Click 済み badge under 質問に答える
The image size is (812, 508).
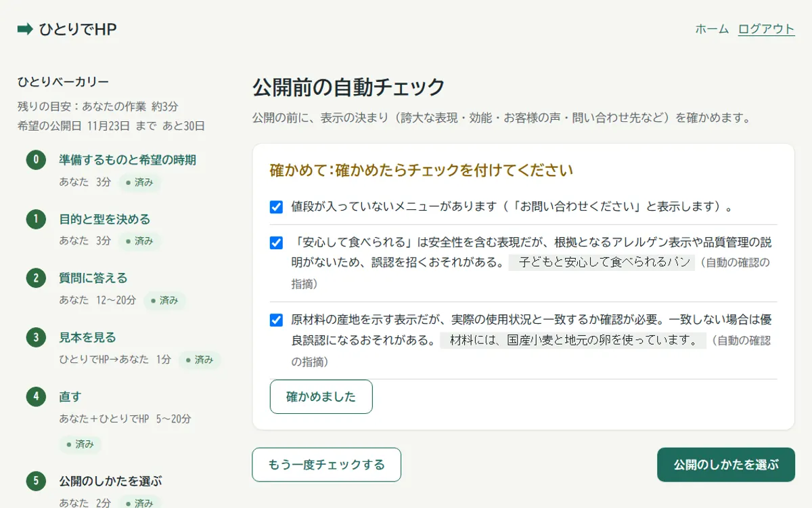pos(164,300)
